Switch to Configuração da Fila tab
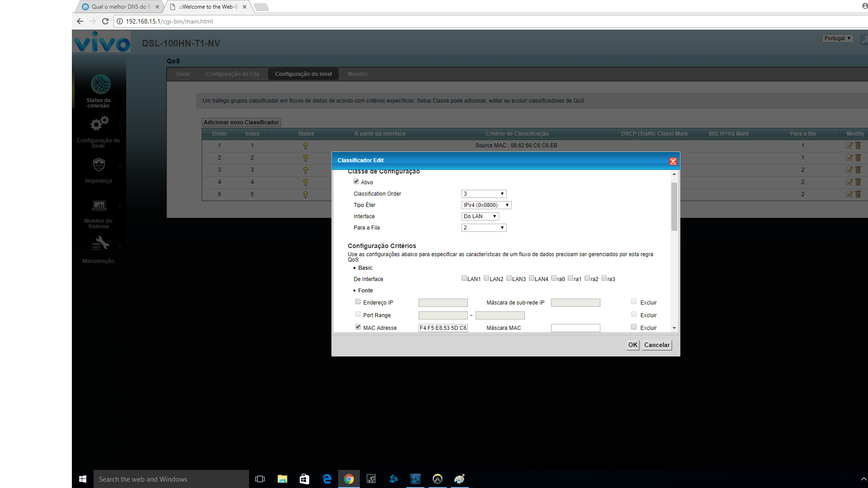Viewport: 868px width, 488px height. pyautogui.click(x=232, y=74)
